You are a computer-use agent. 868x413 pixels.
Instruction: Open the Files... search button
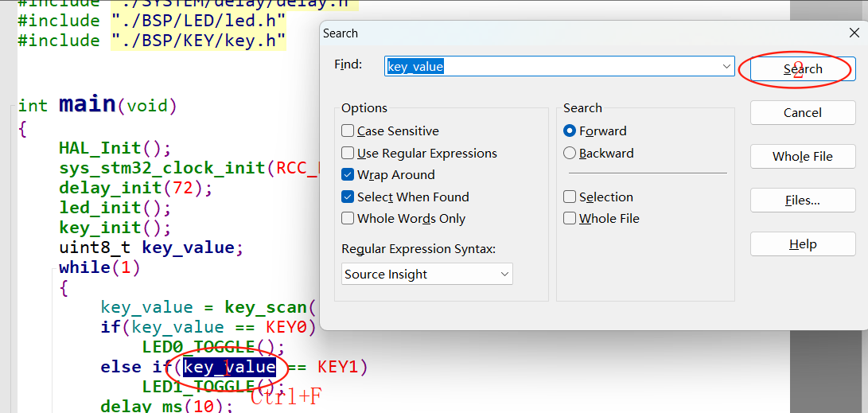[803, 201]
